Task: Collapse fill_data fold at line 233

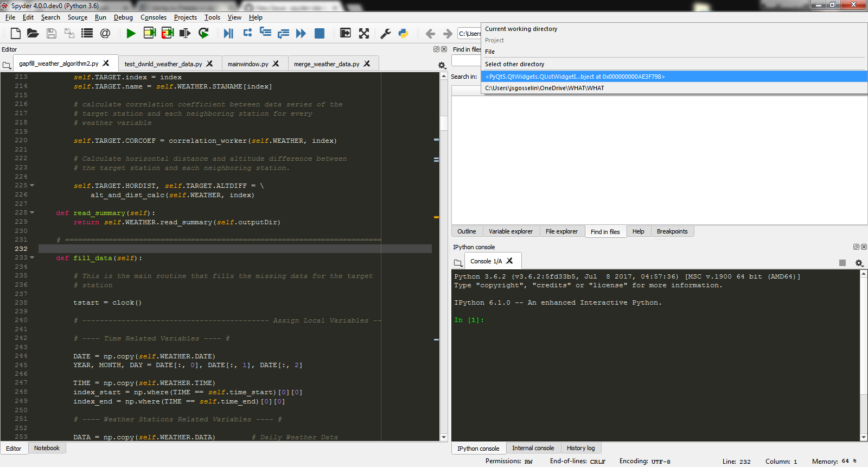Action: click(32, 258)
